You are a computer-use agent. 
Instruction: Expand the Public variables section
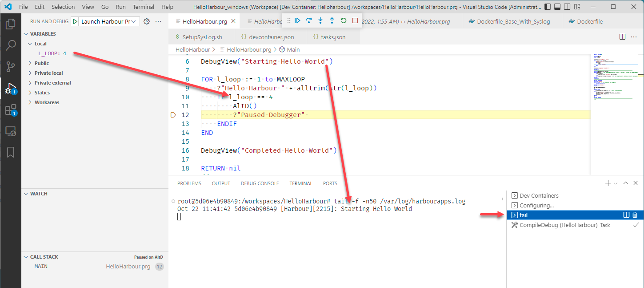(x=42, y=63)
